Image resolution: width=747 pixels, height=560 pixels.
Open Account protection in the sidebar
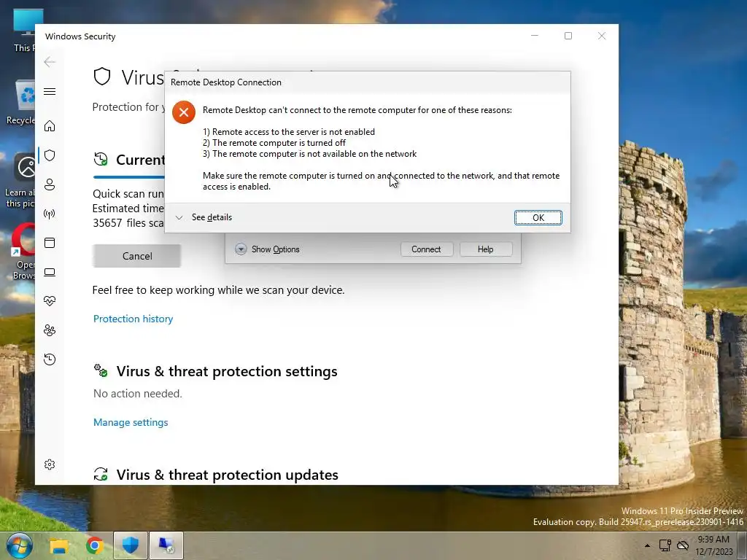click(x=50, y=184)
